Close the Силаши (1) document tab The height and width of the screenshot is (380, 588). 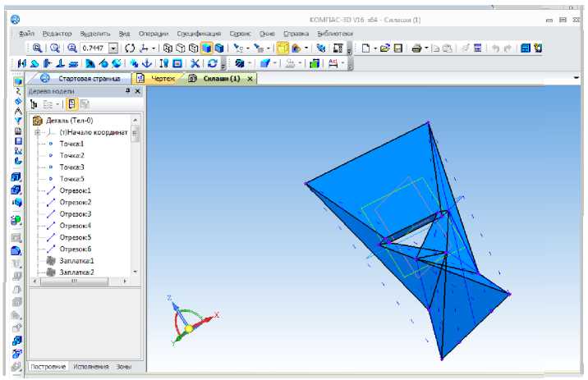pos(249,78)
